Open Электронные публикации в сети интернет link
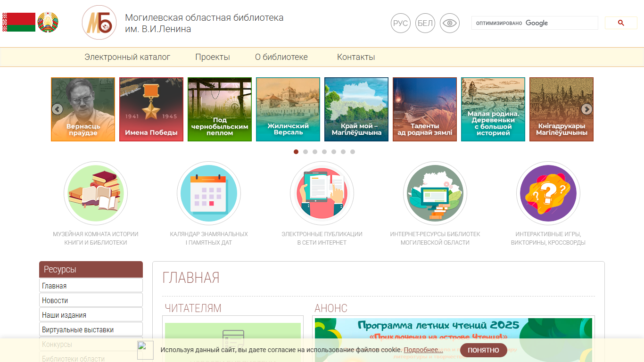The width and height of the screenshot is (644, 362). coord(322,239)
